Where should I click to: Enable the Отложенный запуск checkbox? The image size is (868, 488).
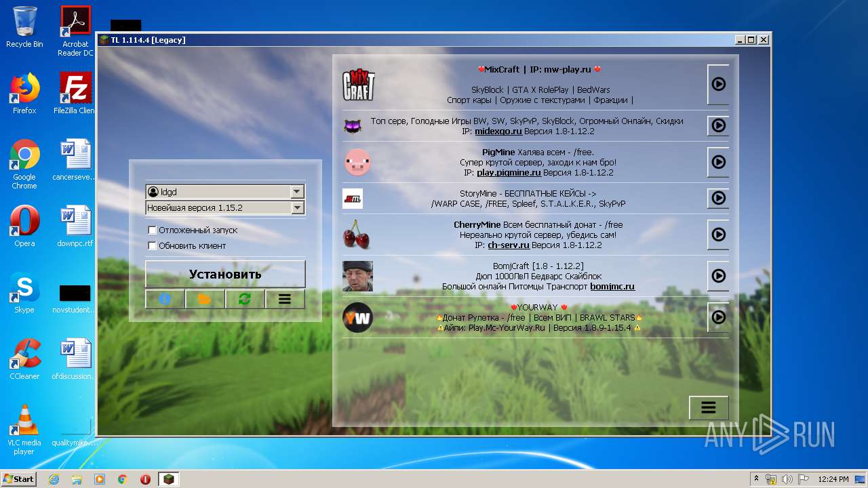(153, 230)
